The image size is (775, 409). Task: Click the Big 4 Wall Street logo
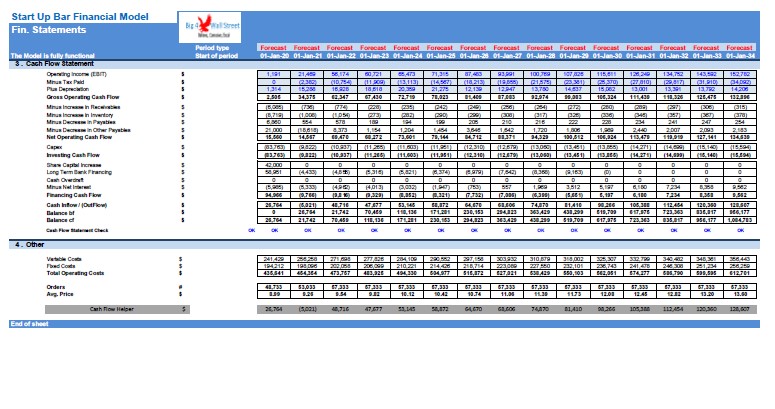pyautogui.click(x=210, y=28)
